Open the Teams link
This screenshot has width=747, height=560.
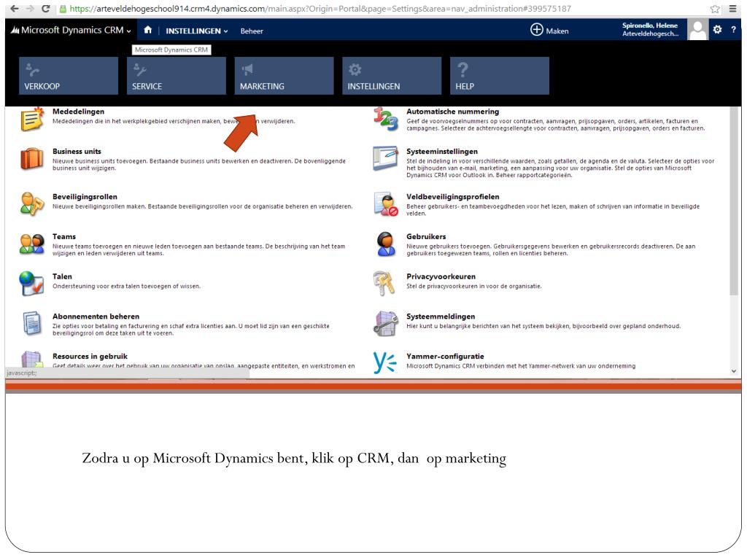coord(64,237)
